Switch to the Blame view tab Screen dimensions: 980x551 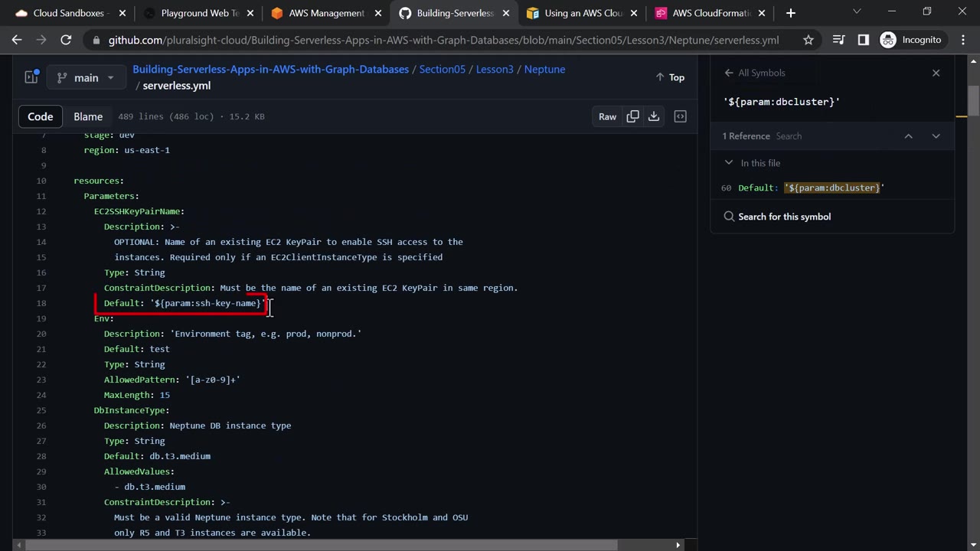88,116
